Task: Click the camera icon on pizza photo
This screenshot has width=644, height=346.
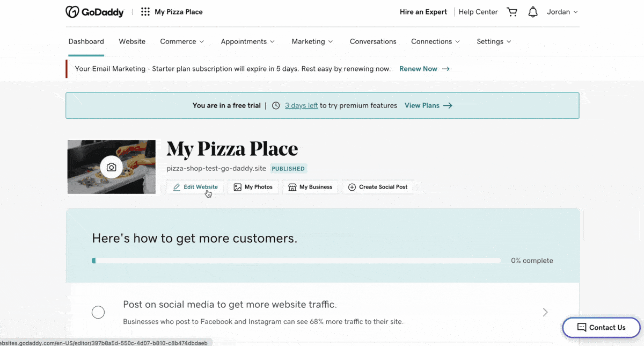Action: tap(111, 167)
